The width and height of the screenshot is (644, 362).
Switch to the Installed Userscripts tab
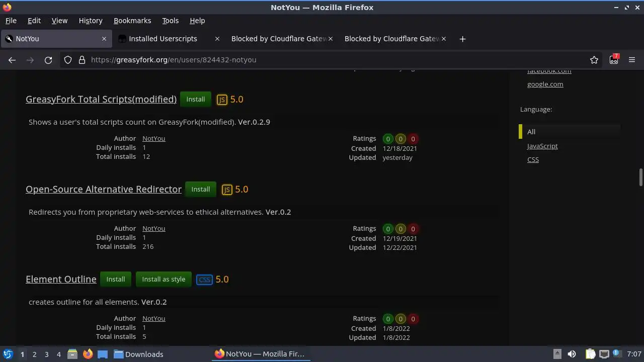tap(169, 39)
